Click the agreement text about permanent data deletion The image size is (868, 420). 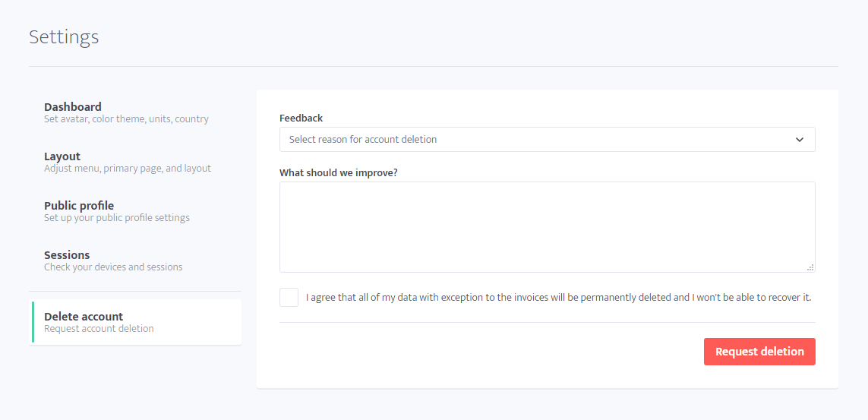559,297
